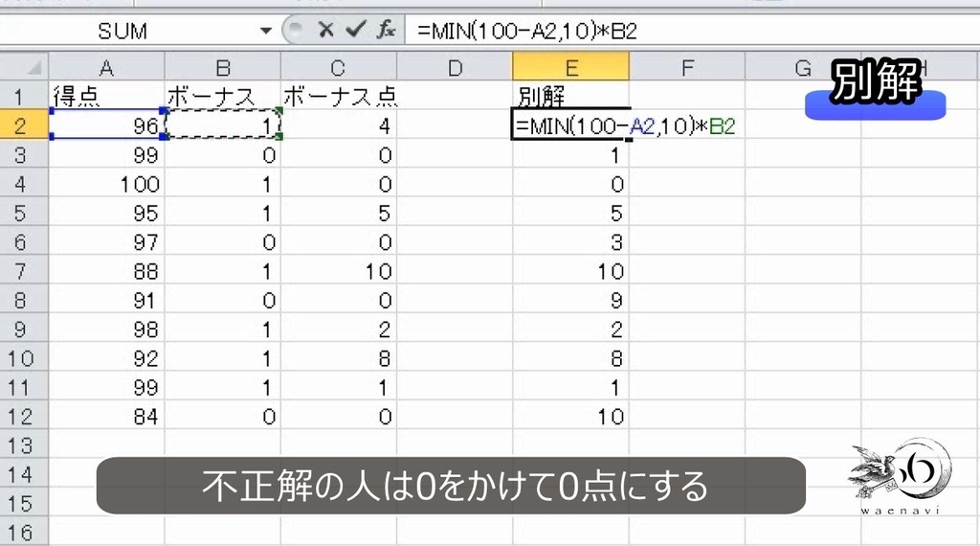
Task: Click cell A9 with value 98
Action: pyautogui.click(x=106, y=329)
